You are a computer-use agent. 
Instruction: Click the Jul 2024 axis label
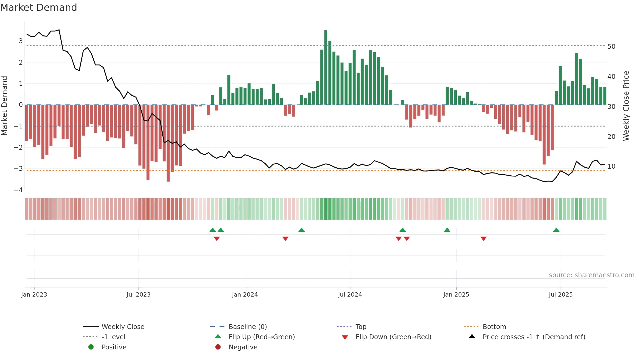pyautogui.click(x=350, y=295)
